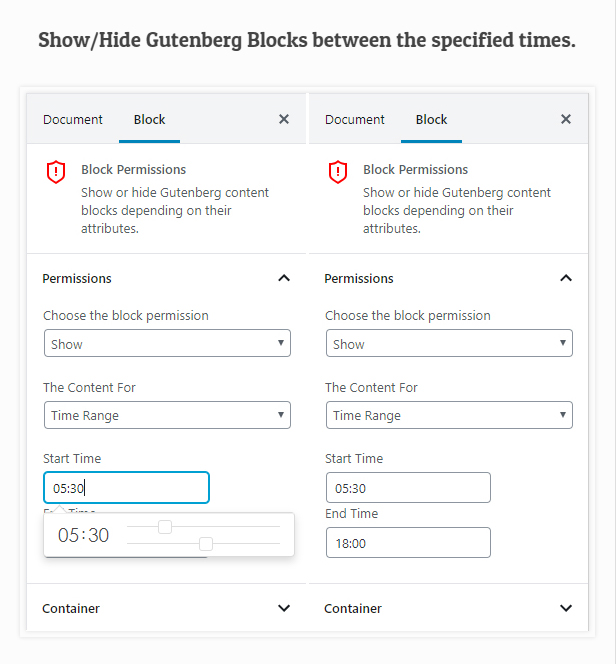Viewport: 616px width, 664px height.
Task: Open right Time Range content dropdown
Action: coord(449,416)
